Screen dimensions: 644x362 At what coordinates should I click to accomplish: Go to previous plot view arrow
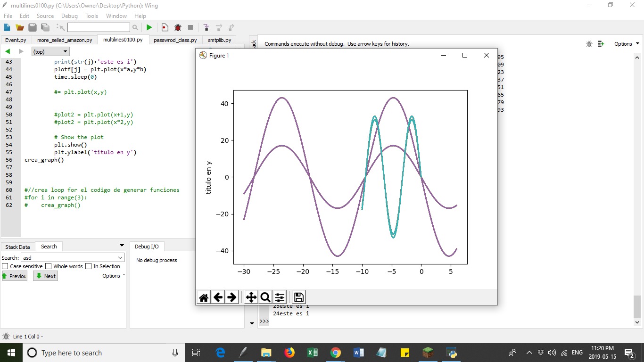pos(218,297)
